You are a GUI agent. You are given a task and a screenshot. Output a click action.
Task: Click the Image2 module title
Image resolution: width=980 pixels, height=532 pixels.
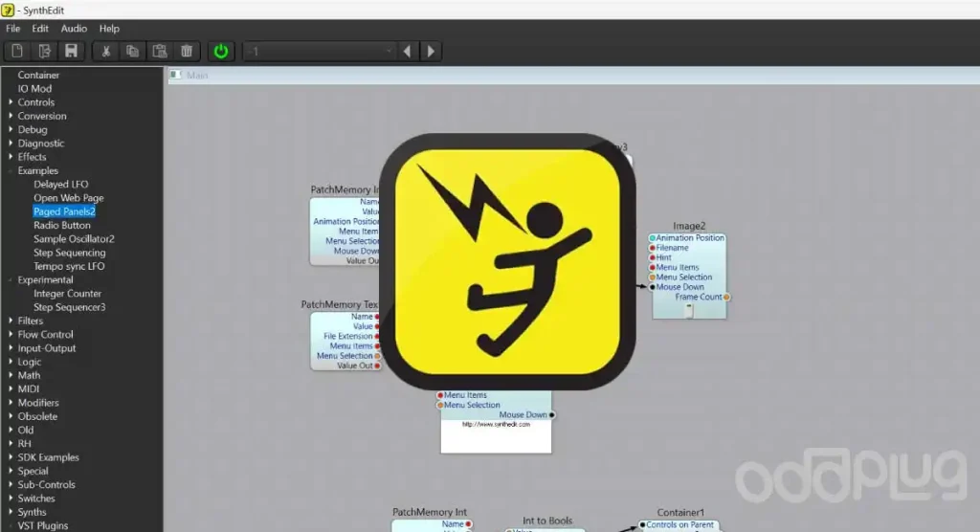(x=689, y=226)
